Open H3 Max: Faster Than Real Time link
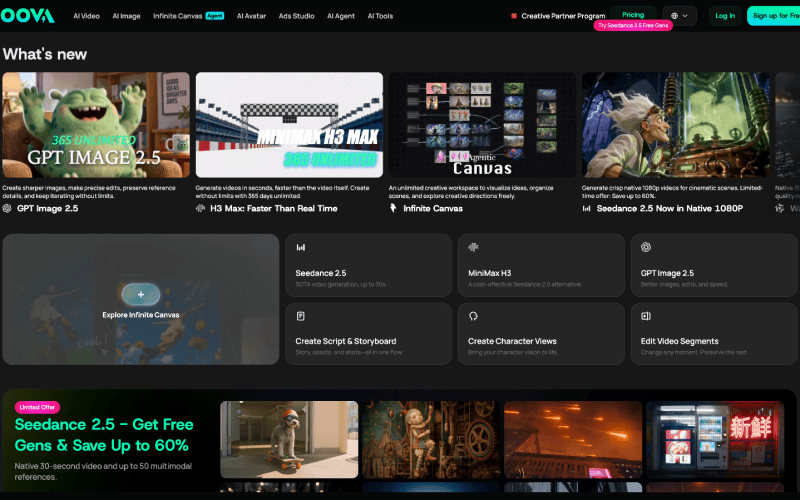 pos(273,208)
